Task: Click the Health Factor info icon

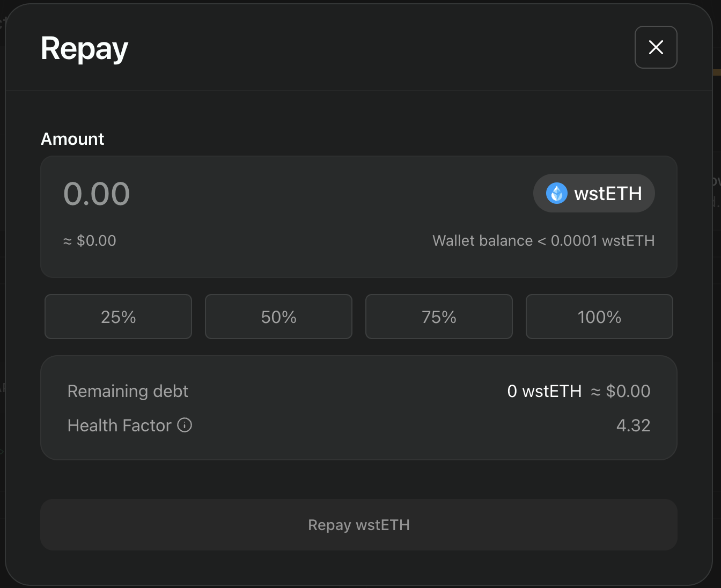Action: (185, 425)
